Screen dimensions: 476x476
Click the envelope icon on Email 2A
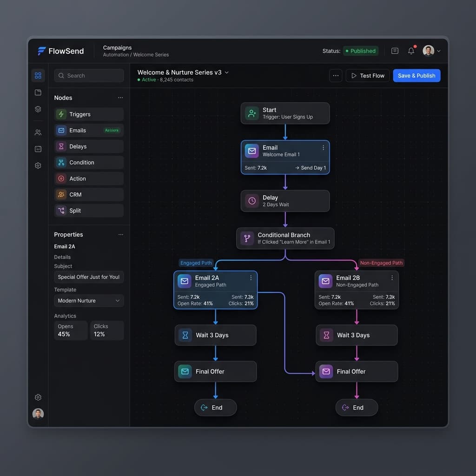(184, 281)
